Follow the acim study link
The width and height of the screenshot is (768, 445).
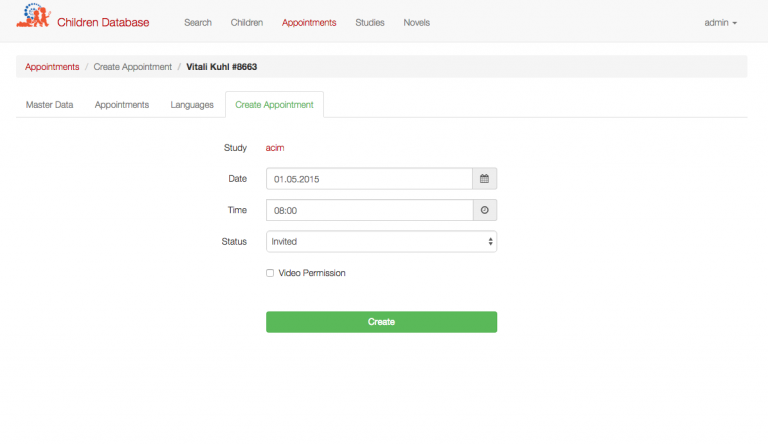click(x=275, y=148)
